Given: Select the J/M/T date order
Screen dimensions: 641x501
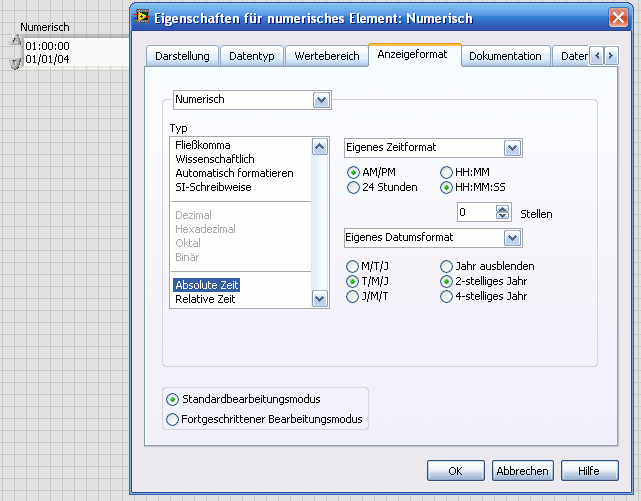Looking at the screenshot, I should pos(352,296).
